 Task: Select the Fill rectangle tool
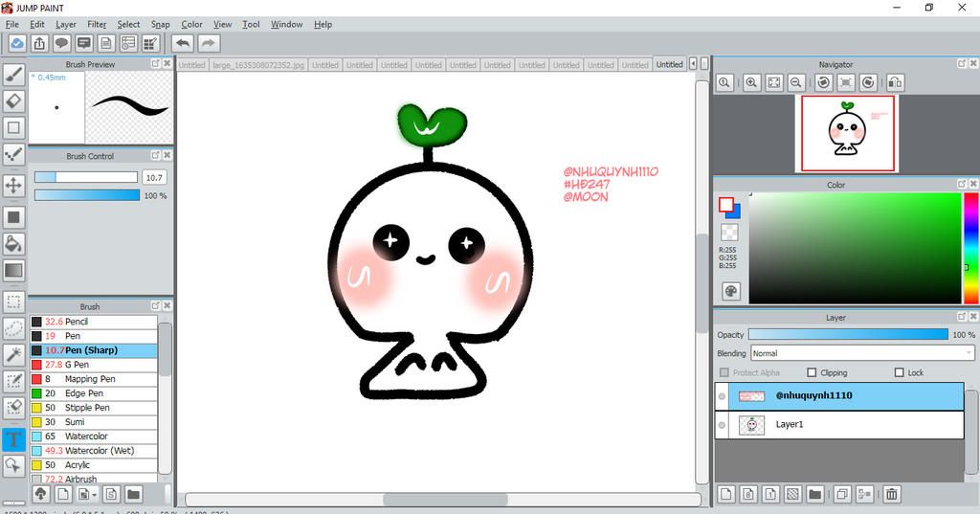13,217
